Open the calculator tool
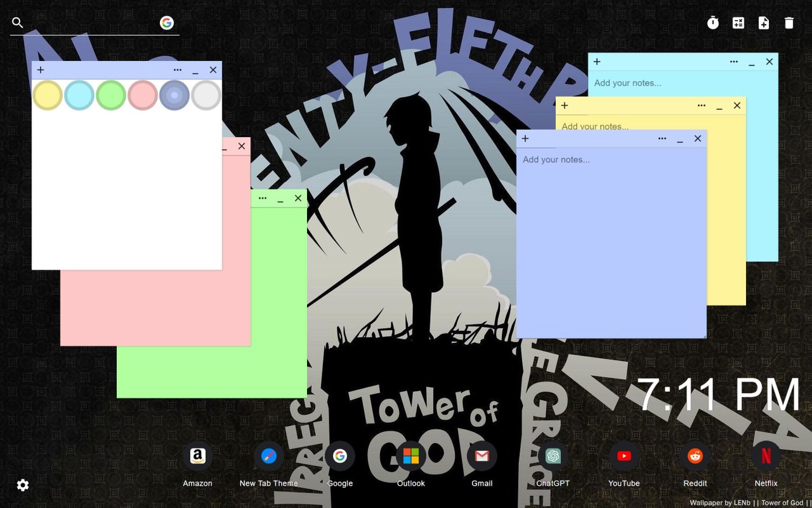Screen dimensions: 812x508 [x=738, y=23]
